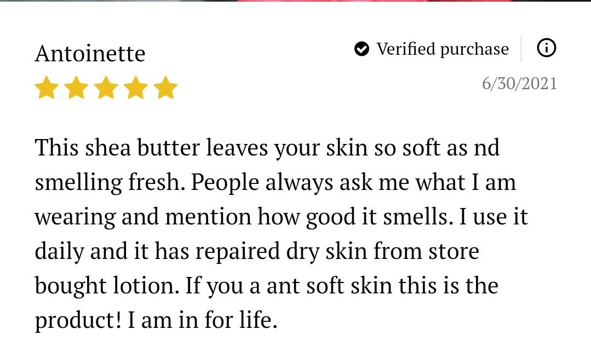Click the second gold star

[x=76, y=88]
